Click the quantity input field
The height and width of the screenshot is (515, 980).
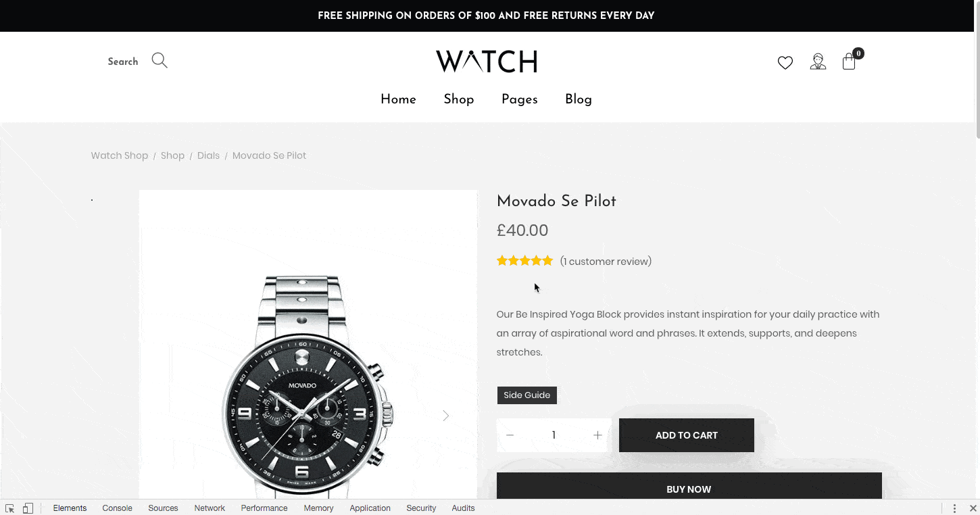tap(554, 435)
